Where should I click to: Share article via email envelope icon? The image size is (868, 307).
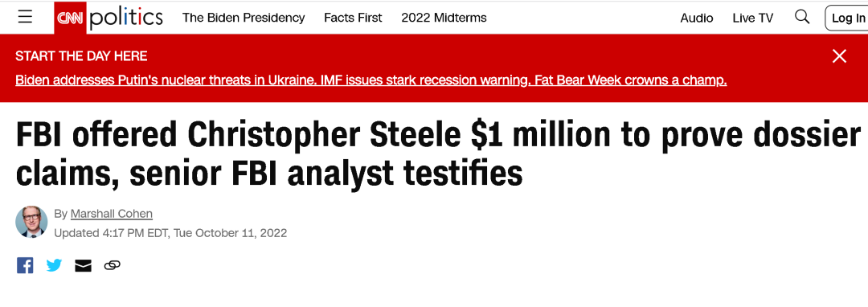click(83, 266)
